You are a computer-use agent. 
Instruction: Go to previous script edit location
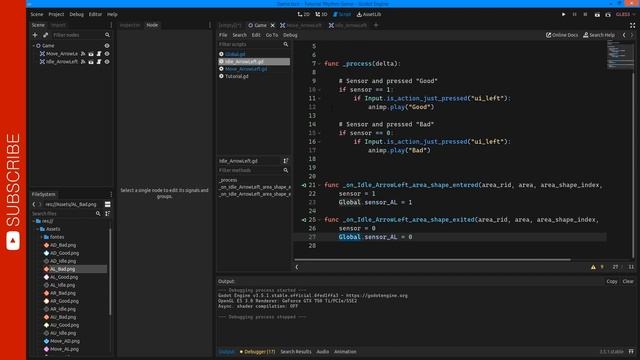[624, 35]
